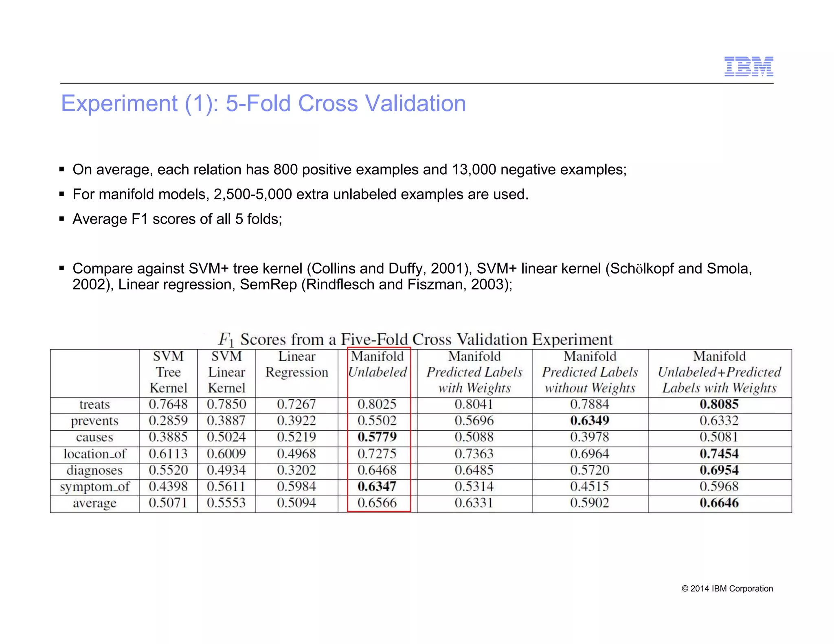Click the value 0.3978 in causes row
Viewport: 834px width, 644px height.
coord(590,437)
